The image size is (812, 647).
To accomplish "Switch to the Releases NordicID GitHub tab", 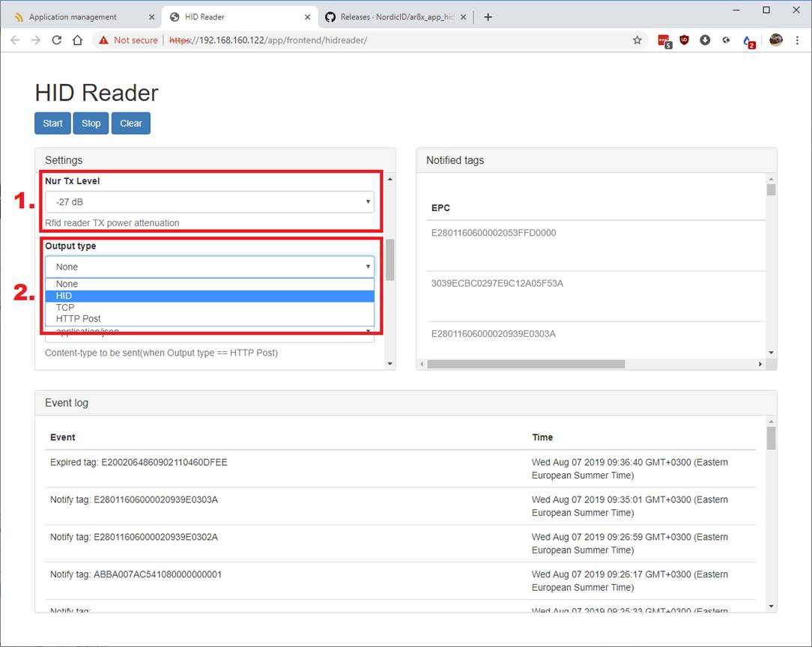I will 396,17.
